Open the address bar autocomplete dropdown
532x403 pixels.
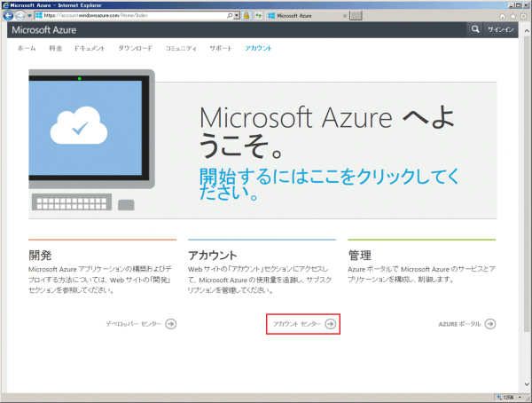click(x=237, y=16)
